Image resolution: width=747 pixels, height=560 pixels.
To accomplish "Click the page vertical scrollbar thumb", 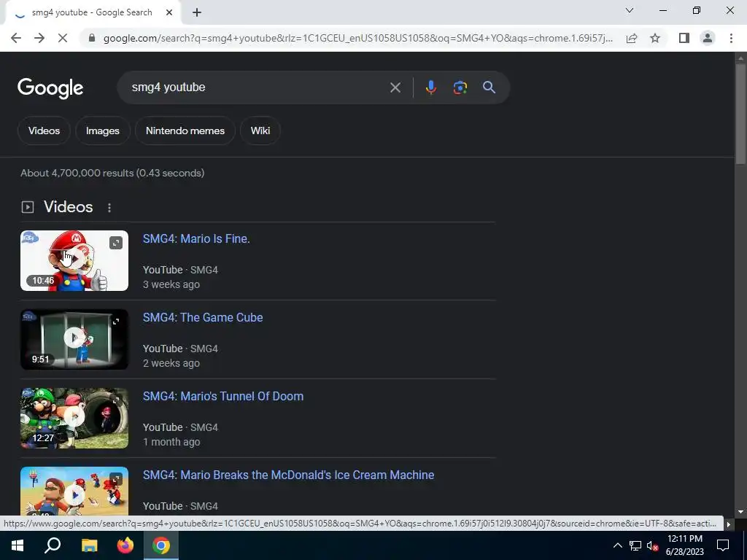I will tap(740, 114).
